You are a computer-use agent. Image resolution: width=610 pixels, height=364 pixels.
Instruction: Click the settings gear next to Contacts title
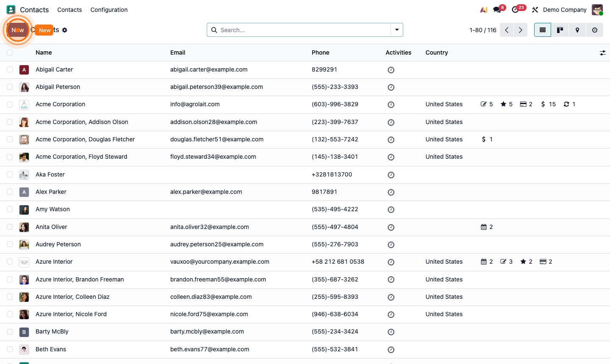65,30
